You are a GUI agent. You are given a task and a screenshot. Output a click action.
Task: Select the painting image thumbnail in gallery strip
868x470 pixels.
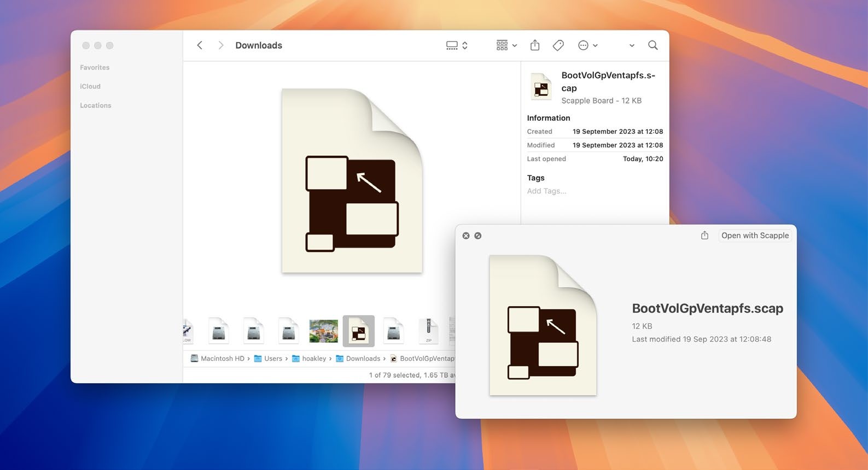[323, 331]
